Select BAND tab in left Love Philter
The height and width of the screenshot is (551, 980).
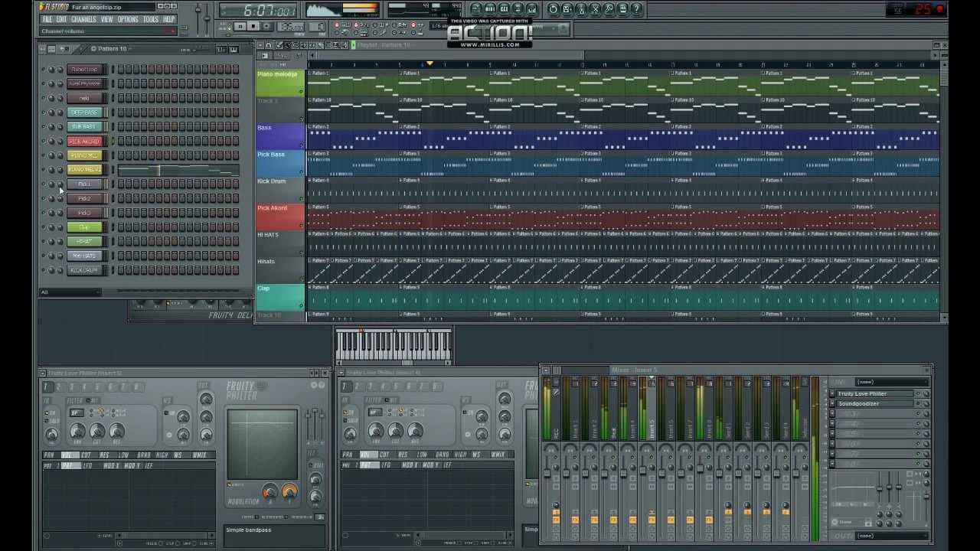click(144, 455)
